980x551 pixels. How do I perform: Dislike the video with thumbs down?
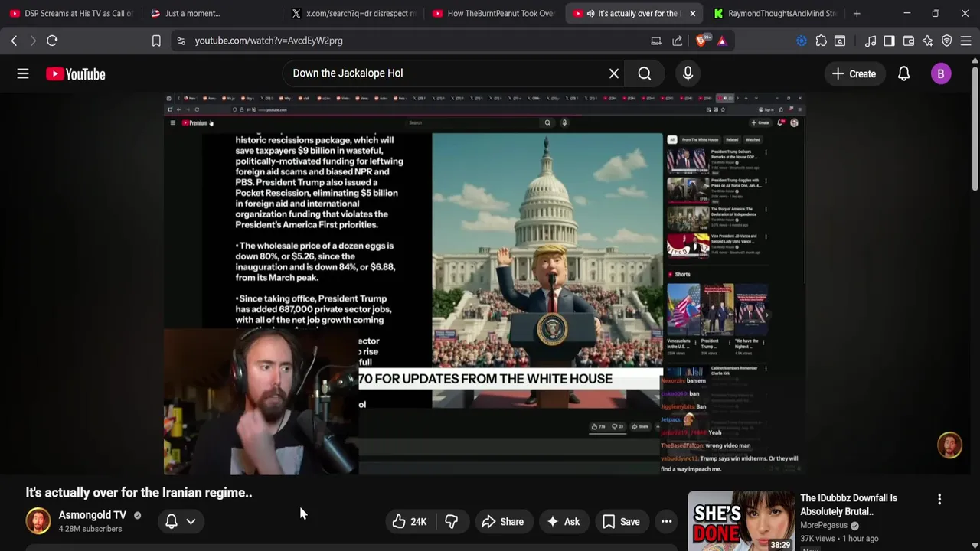coord(452,522)
